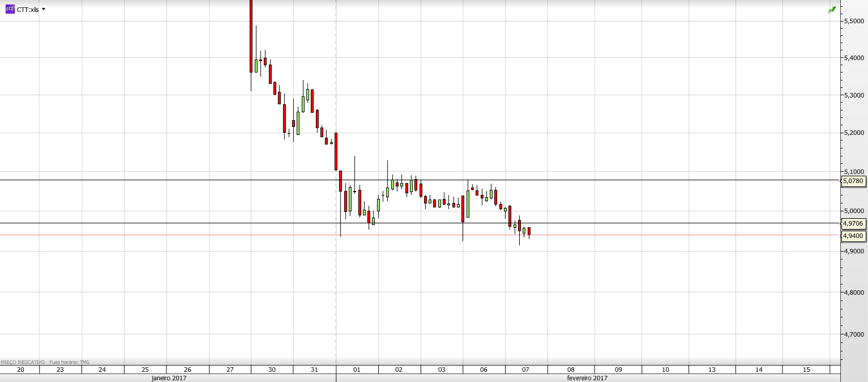Click date 01 on the time axis
Image resolution: width=868 pixels, height=382 pixels.
(357, 370)
